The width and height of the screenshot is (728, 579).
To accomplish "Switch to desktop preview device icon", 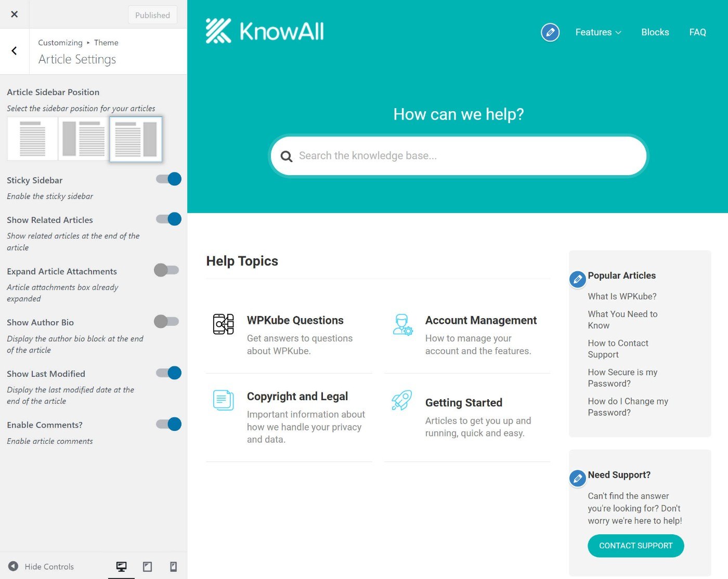I will click(x=121, y=567).
